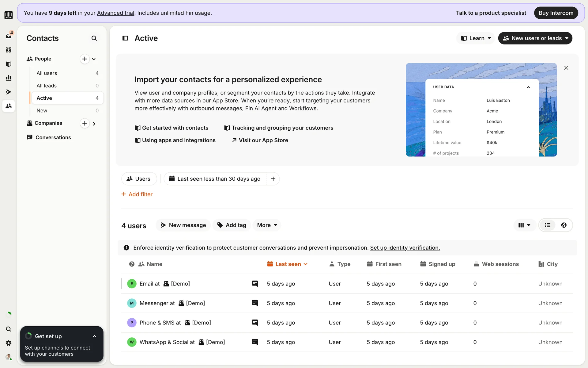The image size is (588, 368).
Task: Click the Add filter link
Action: [x=137, y=194]
